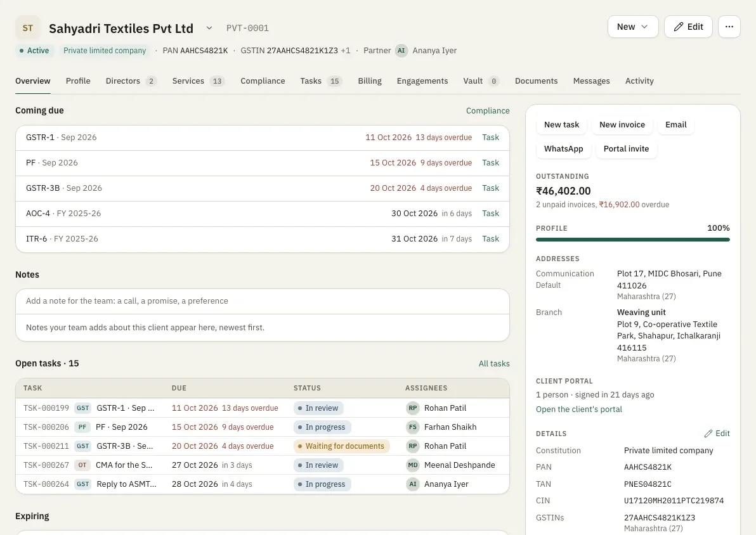The height and width of the screenshot is (535, 756).
Task: Click the ST client avatar
Action: point(28,28)
